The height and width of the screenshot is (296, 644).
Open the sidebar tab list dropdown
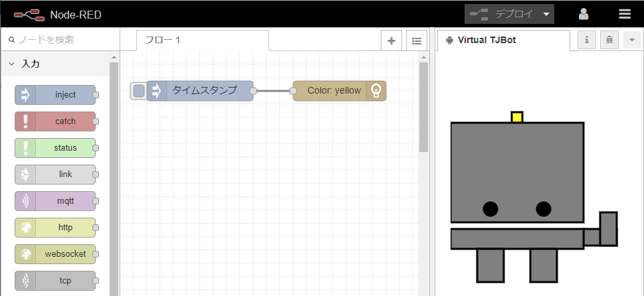coord(632,40)
